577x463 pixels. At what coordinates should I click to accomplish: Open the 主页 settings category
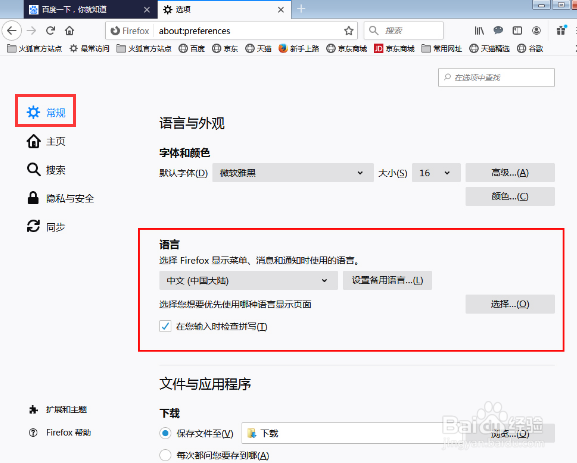point(46,141)
